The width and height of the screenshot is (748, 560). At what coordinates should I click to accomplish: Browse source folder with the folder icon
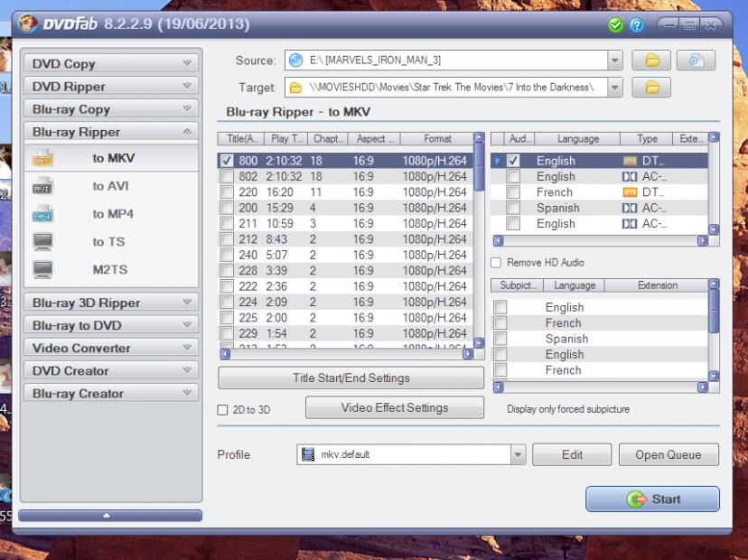coord(651,61)
